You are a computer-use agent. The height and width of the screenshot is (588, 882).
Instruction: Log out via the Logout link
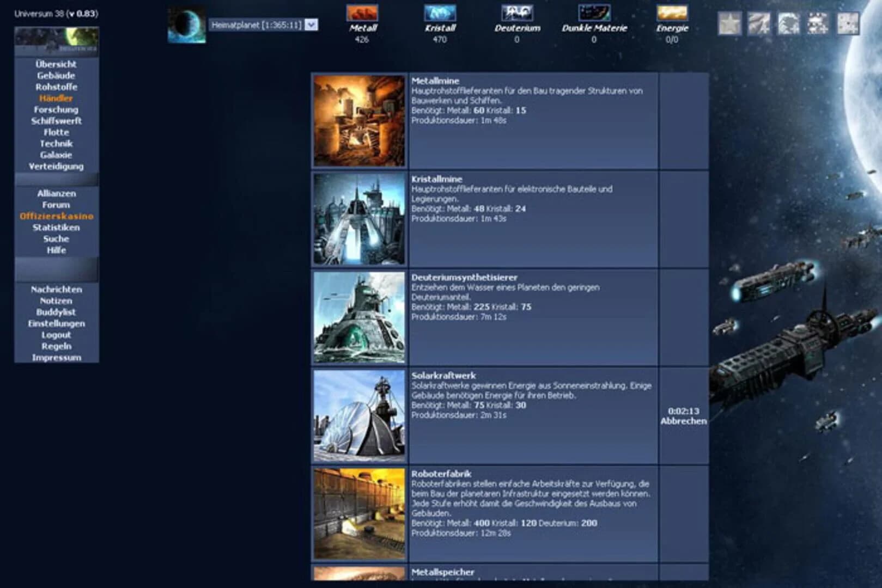click(x=56, y=335)
